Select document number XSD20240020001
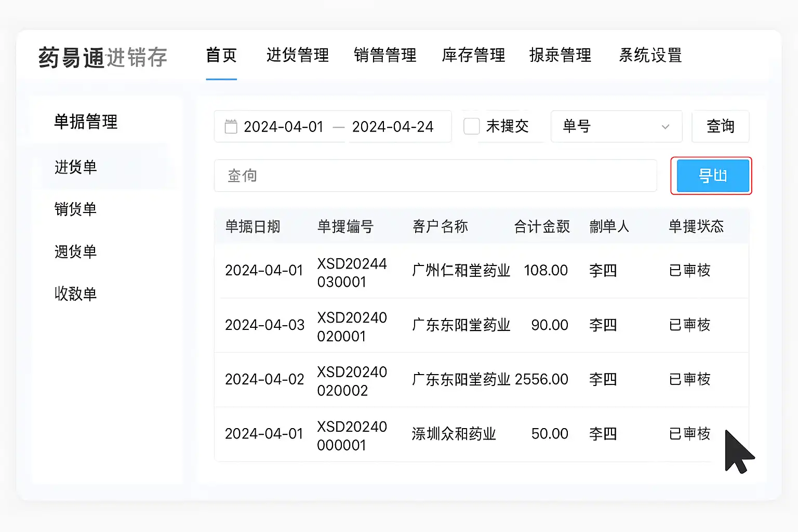This screenshot has width=798, height=532. tap(352, 327)
